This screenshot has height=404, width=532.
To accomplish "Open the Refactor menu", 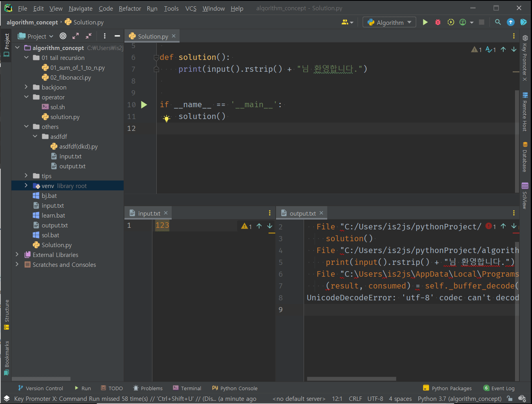I will pyautogui.click(x=130, y=8).
